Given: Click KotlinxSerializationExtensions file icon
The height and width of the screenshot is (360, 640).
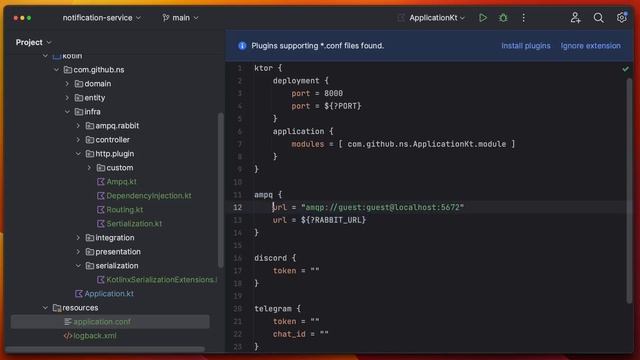Looking at the screenshot, I should coord(101,280).
